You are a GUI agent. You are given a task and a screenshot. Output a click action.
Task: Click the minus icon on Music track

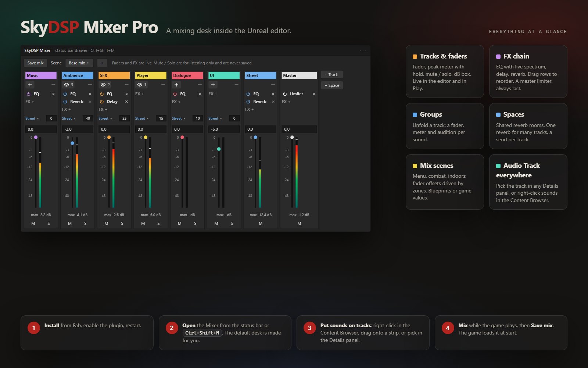click(53, 85)
